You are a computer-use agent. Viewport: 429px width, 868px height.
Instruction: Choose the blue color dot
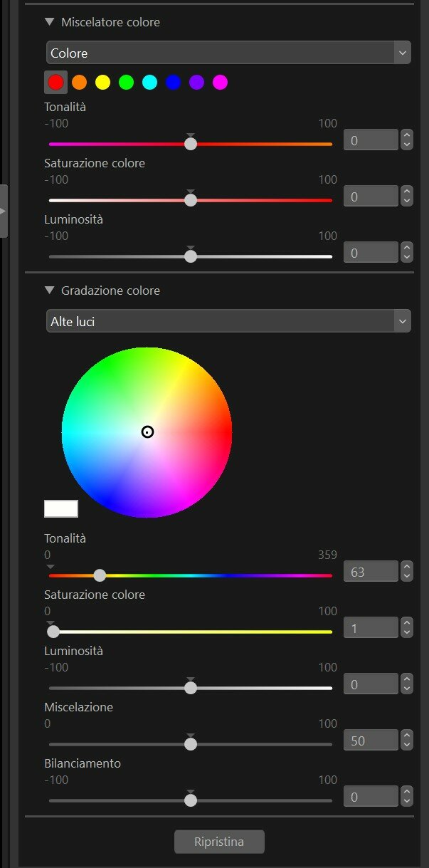tap(173, 83)
